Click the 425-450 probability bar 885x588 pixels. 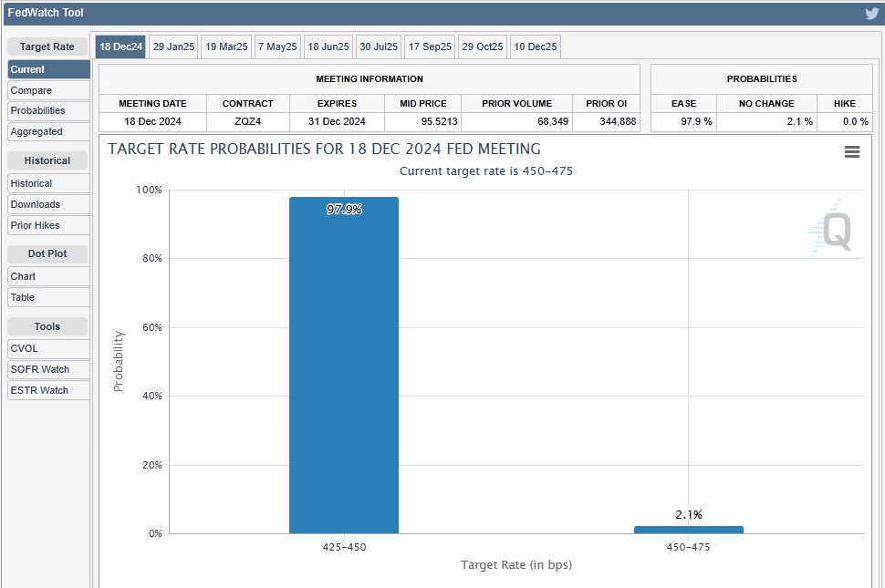tap(344, 365)
